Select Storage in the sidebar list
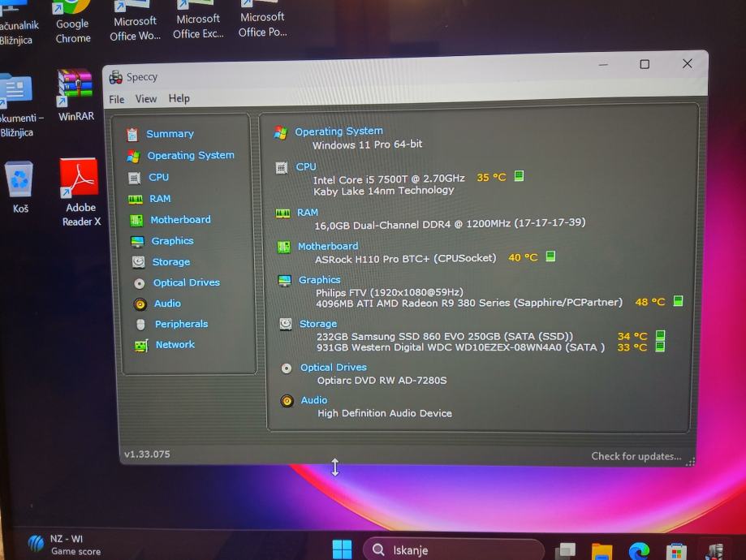 (170, 261)
